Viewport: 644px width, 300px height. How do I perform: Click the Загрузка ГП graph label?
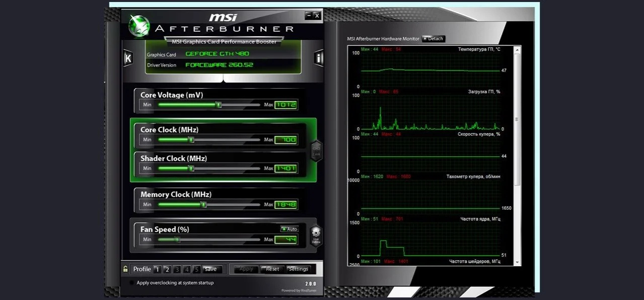point(484,92)
